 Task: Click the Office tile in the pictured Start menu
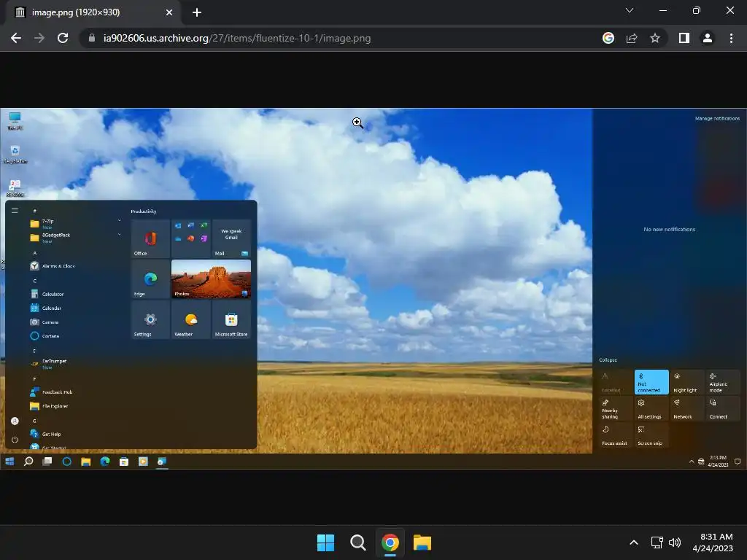pos(150,238)
